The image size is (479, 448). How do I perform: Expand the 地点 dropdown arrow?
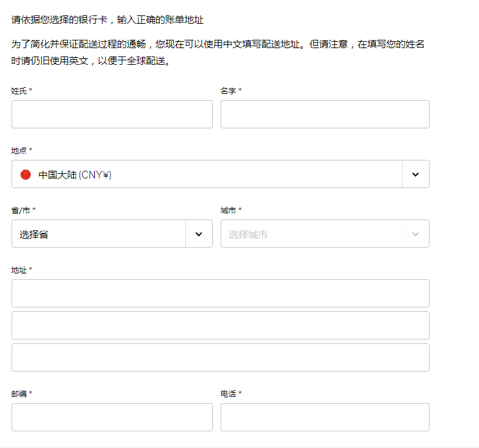point(416,175)
